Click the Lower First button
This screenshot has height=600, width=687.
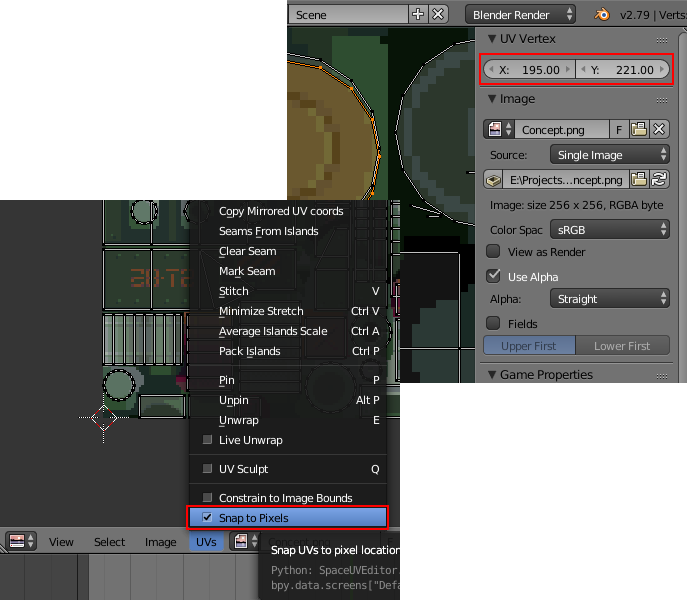click(622, 346)
